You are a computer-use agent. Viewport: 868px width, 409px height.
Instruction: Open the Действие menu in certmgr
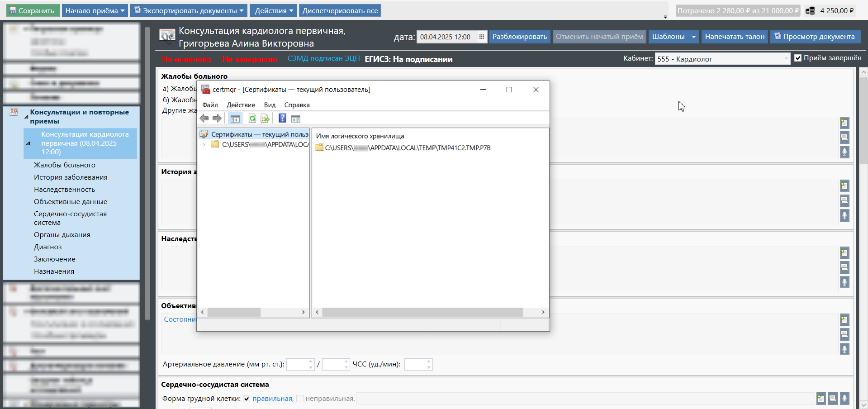click(x=241, y=105)
